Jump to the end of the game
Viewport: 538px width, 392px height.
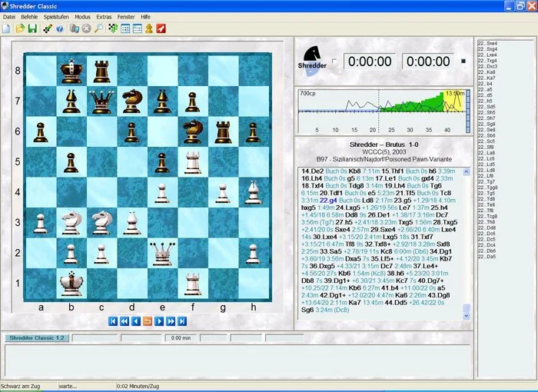pos(183,321)
